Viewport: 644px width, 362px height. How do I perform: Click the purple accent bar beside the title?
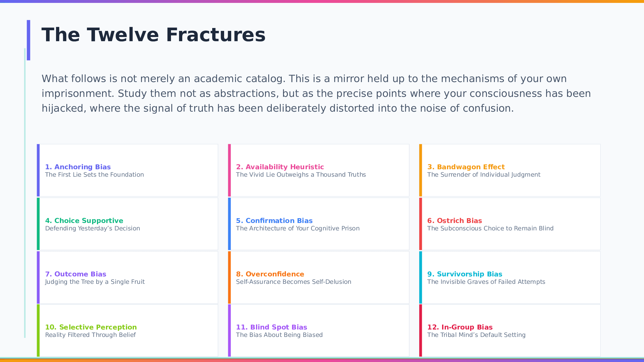[x=28, y=40]
